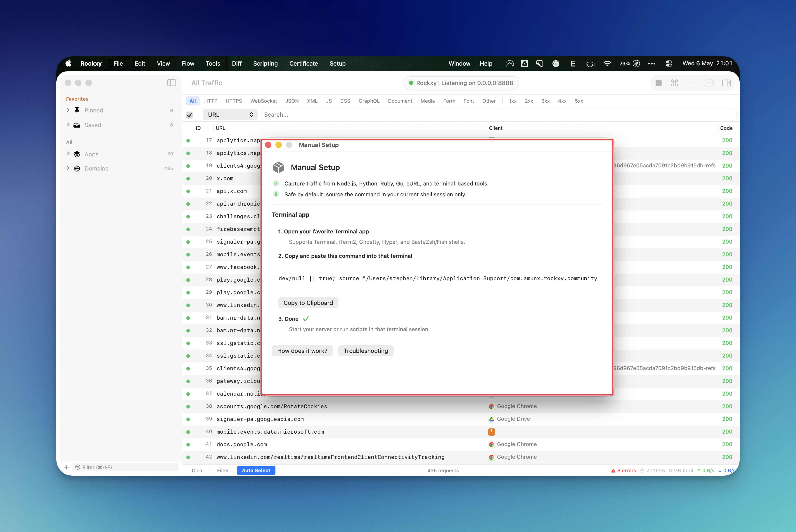Click the Clear button

[x=198, y=470]
